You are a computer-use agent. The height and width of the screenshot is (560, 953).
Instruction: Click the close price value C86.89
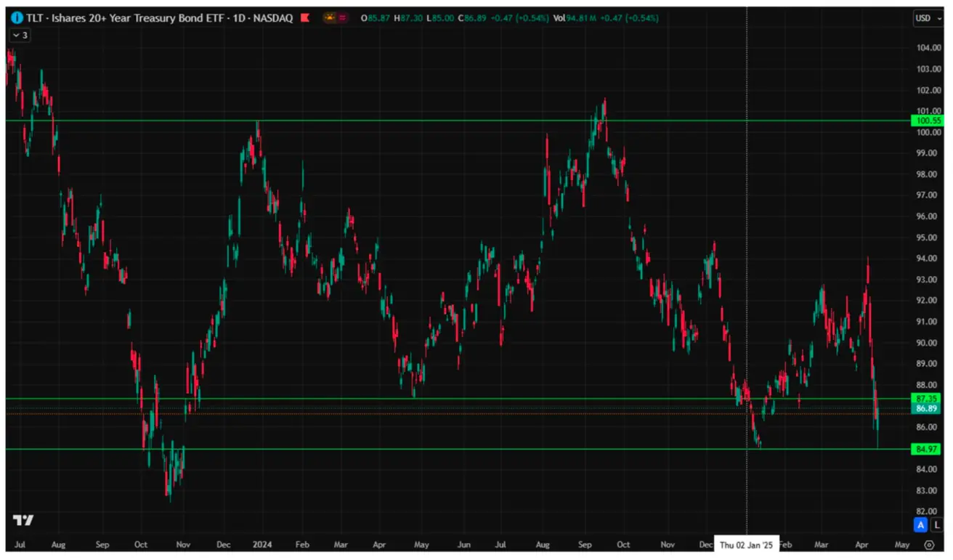[473, 17]
